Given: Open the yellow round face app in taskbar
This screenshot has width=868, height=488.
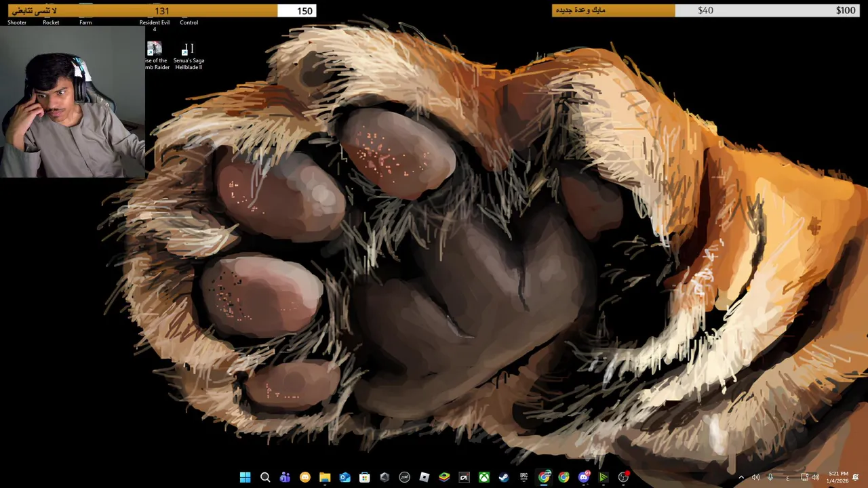Looking at the screenshot, I should click(x=305, y=477).
